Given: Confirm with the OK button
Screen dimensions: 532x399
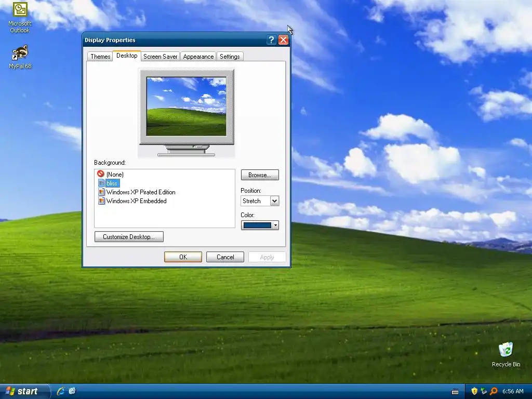Looking at the screenshot, I should point(183,257).
